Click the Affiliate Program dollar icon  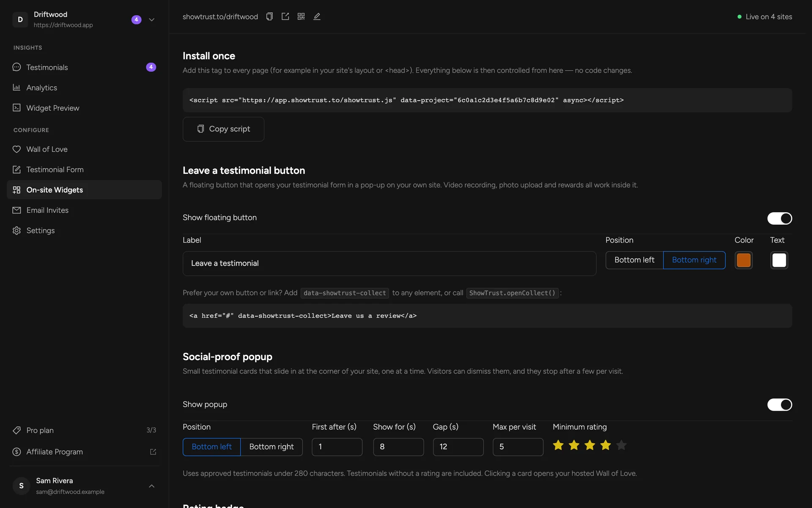(x=16, y=452)
